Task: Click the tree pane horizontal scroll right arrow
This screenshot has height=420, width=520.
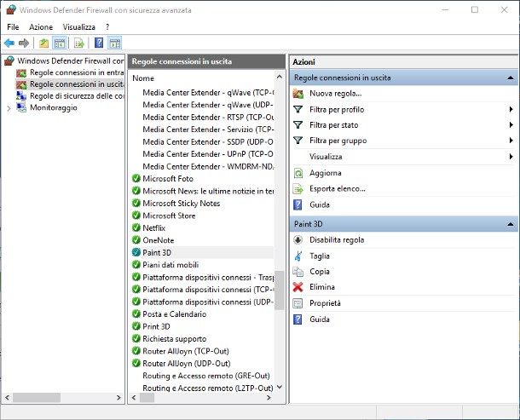Action: coord(118,398)
